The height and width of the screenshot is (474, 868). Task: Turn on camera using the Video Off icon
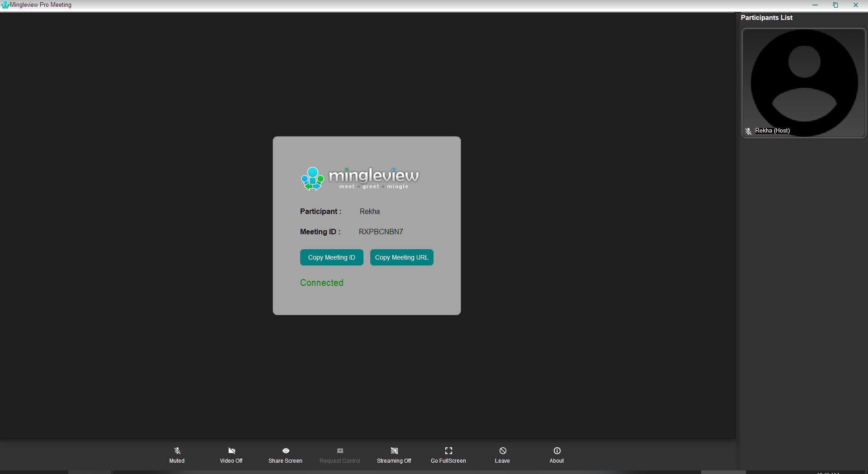231,450
